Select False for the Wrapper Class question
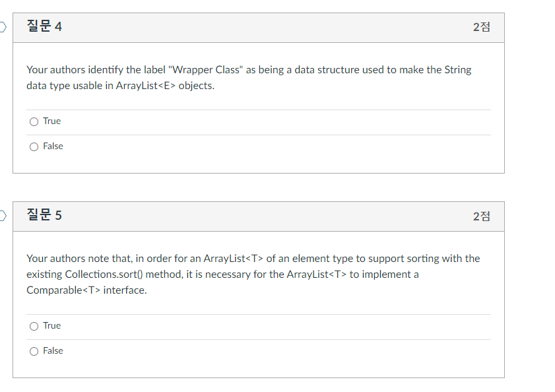Screen dimensions: 555x392 pyautogui.click(x=34, y=146)
